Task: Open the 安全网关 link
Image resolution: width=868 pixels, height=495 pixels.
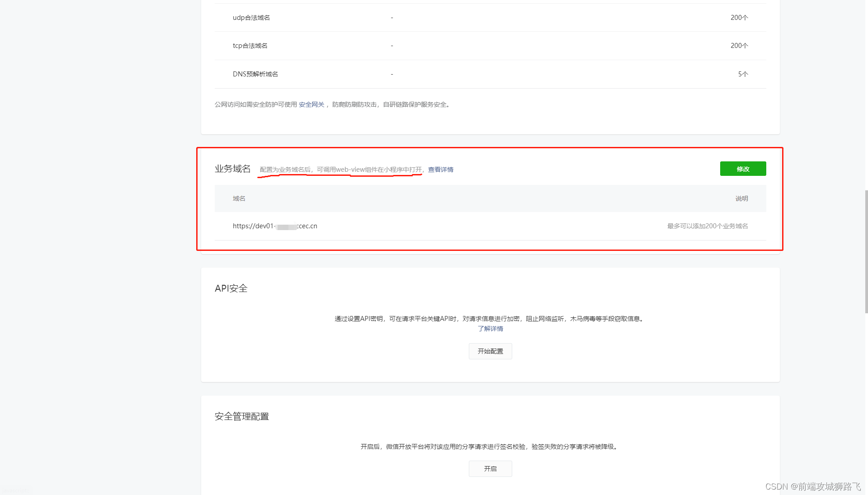Action: (311, 104)
